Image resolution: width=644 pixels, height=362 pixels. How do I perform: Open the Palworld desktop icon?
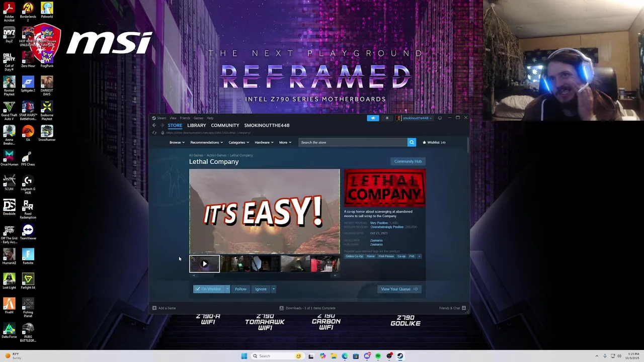pyautogui.click(x=47, y=10)
